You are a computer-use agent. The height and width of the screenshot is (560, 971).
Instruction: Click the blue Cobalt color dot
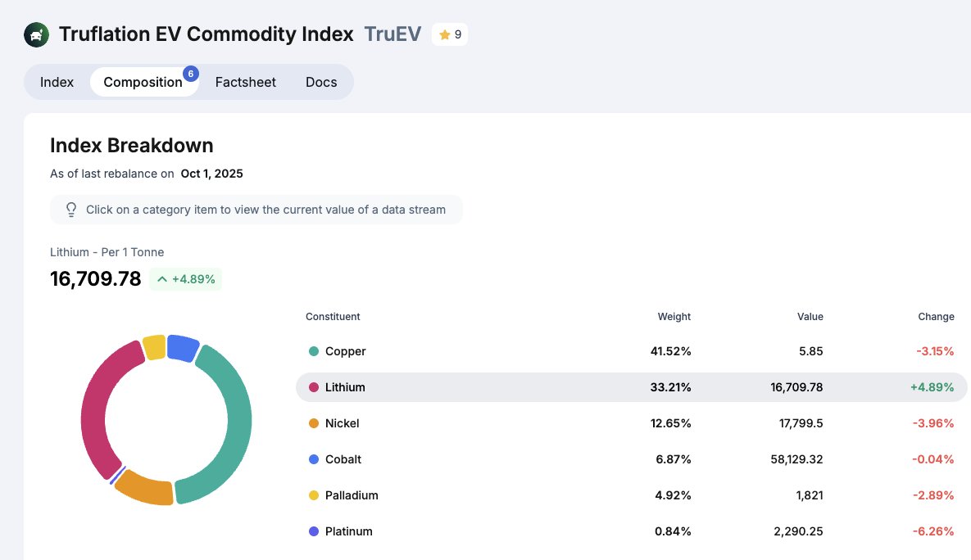tap(314, 459)
